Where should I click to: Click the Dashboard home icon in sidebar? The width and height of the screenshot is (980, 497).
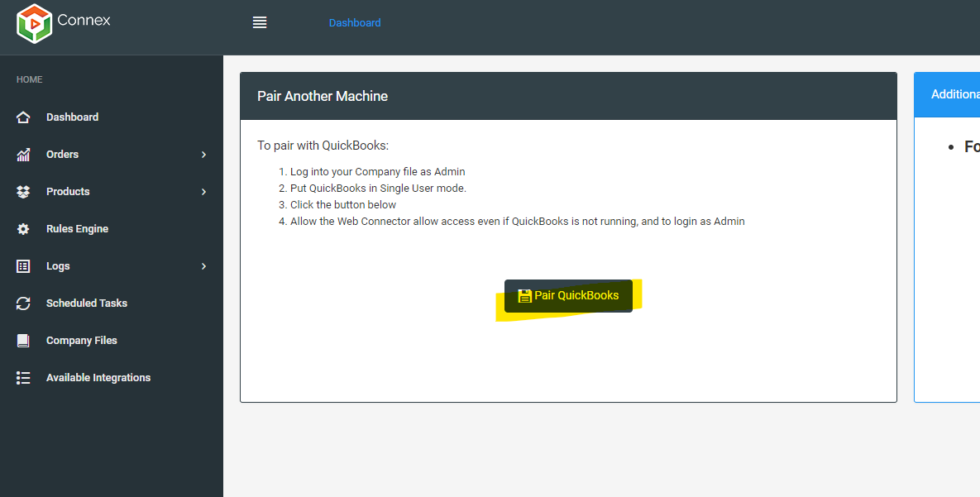tap(23, 117)
